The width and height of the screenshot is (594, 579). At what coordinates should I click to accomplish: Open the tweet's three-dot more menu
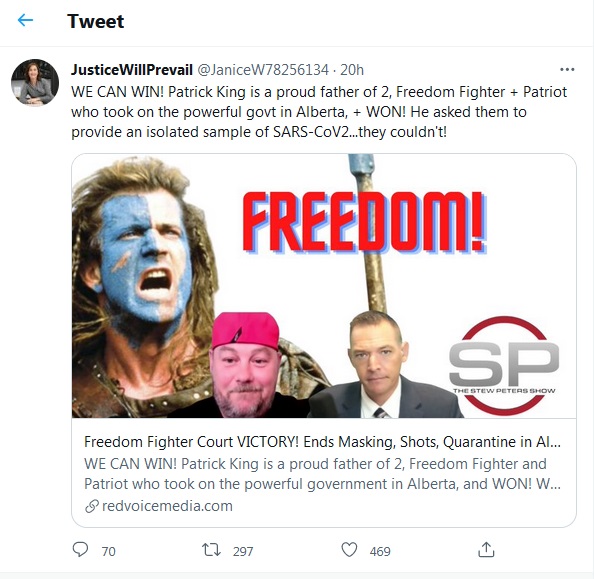(567, 70)
